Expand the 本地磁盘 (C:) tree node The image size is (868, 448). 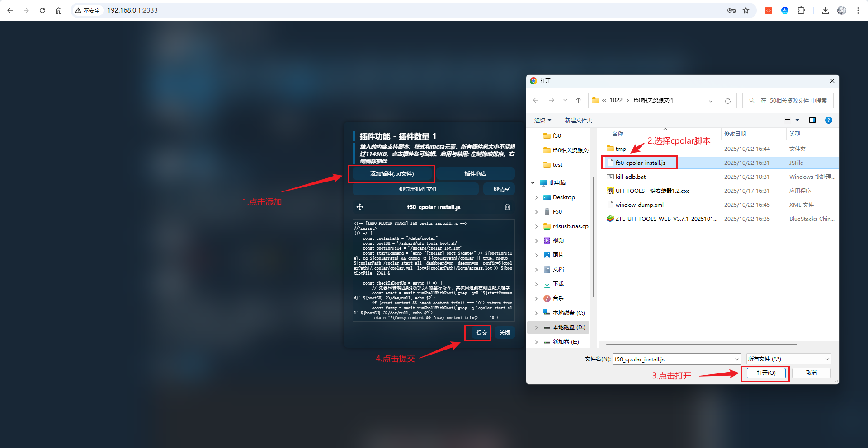point(537,313)
